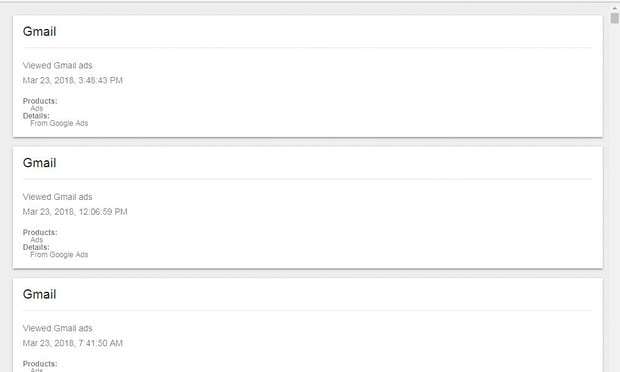Click the Gmail heading above the 12:06:59 PM entry
Viewport: 620px width, 372px height.
coord(40,163)
